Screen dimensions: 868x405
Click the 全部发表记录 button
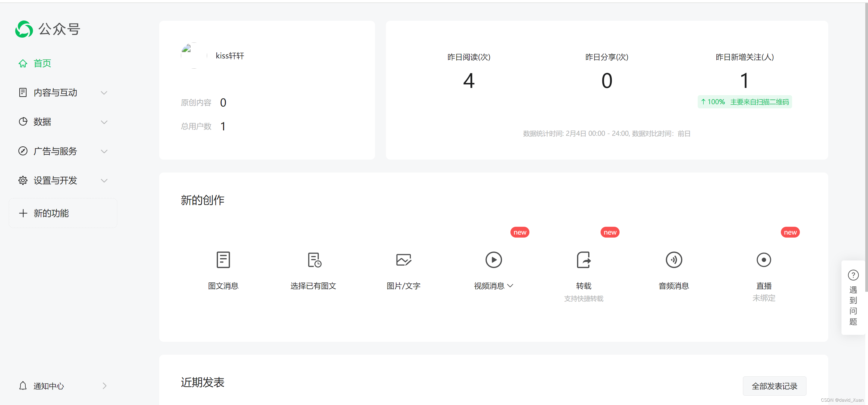point(774,386)
